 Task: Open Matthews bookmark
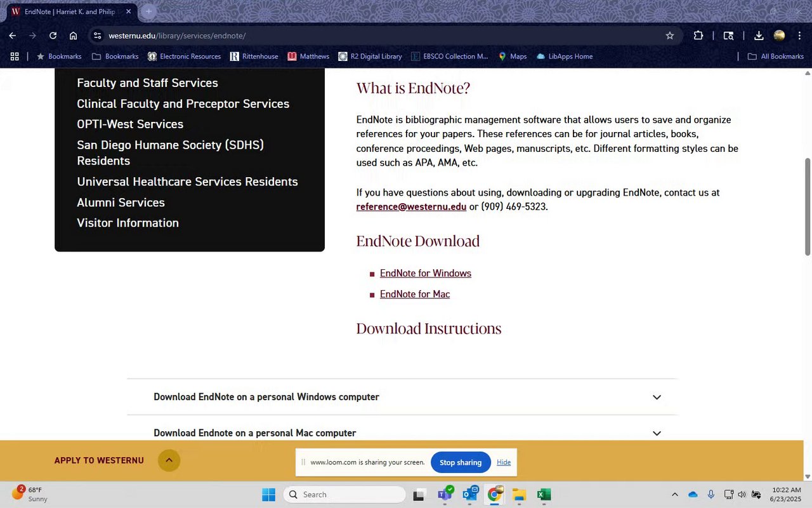coord(308,57)
